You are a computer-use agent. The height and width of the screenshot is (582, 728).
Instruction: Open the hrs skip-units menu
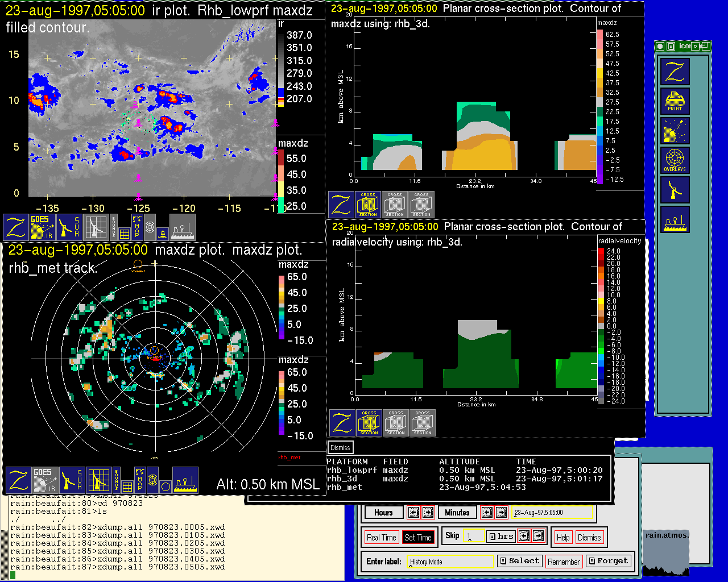pyautogui.click(x=501, y=536)
